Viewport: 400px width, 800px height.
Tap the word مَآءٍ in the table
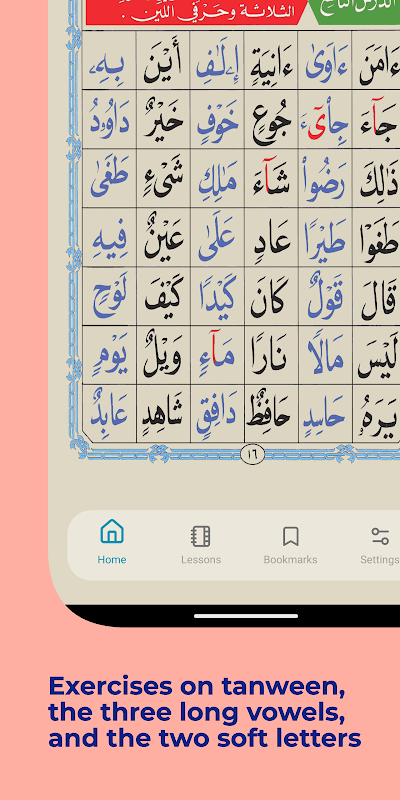pos(217,354)
